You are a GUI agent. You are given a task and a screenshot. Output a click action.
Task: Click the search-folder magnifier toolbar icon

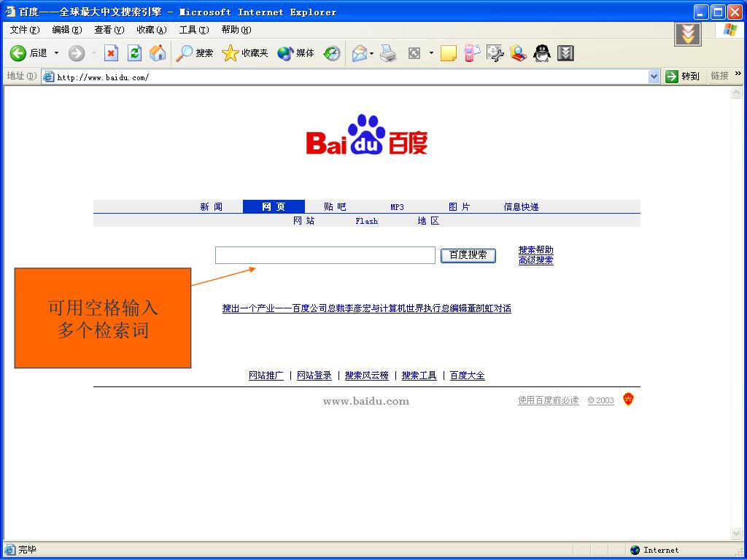click(519, 53)
